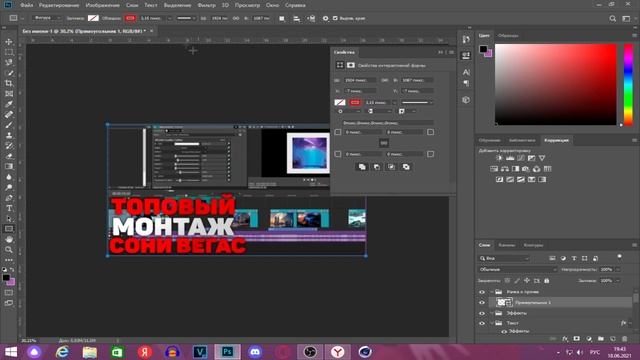Click fill swatch in options bar
This screenshot has width=640, height=360.
click(x=93, y=18)
